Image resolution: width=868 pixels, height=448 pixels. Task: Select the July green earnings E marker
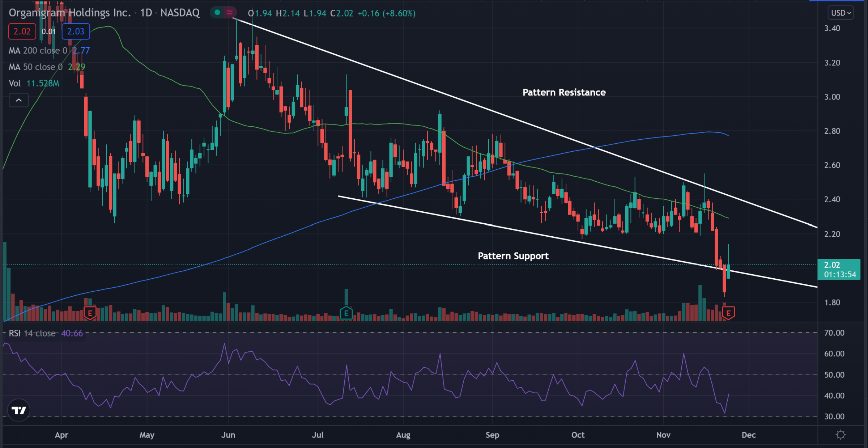(346, 313)
